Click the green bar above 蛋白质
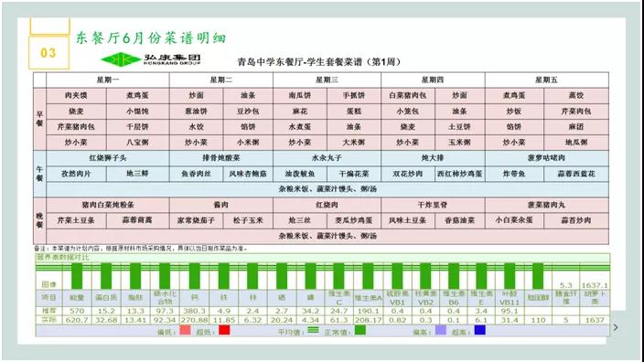644x362 pixels. [x=106, y=276]
